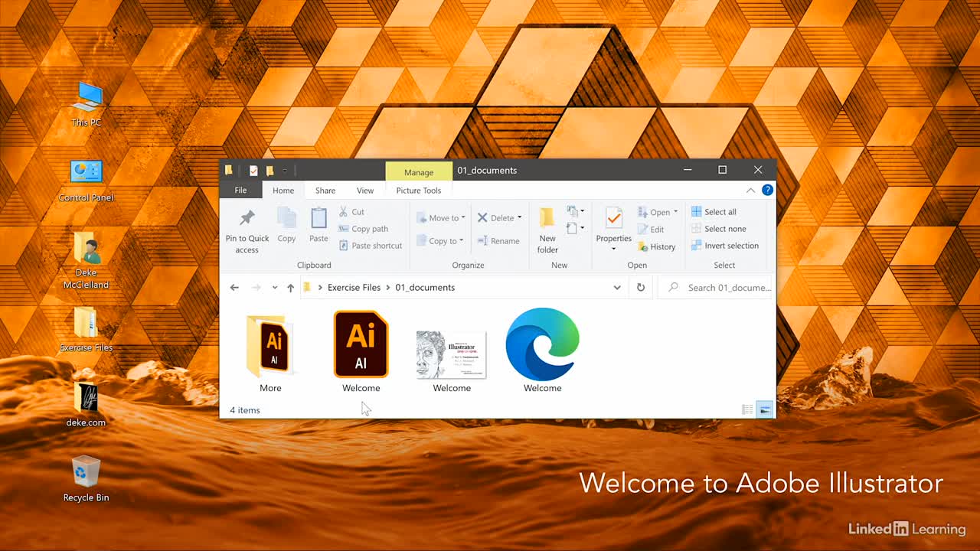Open Properties via the checkmark icon
Image resolution: width=980 pixels, height=551 pixels.
point(614,218)
